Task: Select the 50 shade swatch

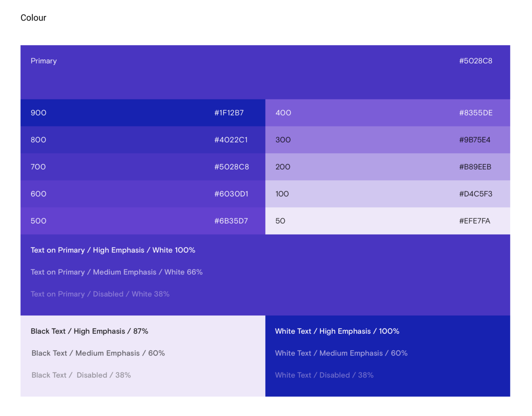Action: pos(388,221)
